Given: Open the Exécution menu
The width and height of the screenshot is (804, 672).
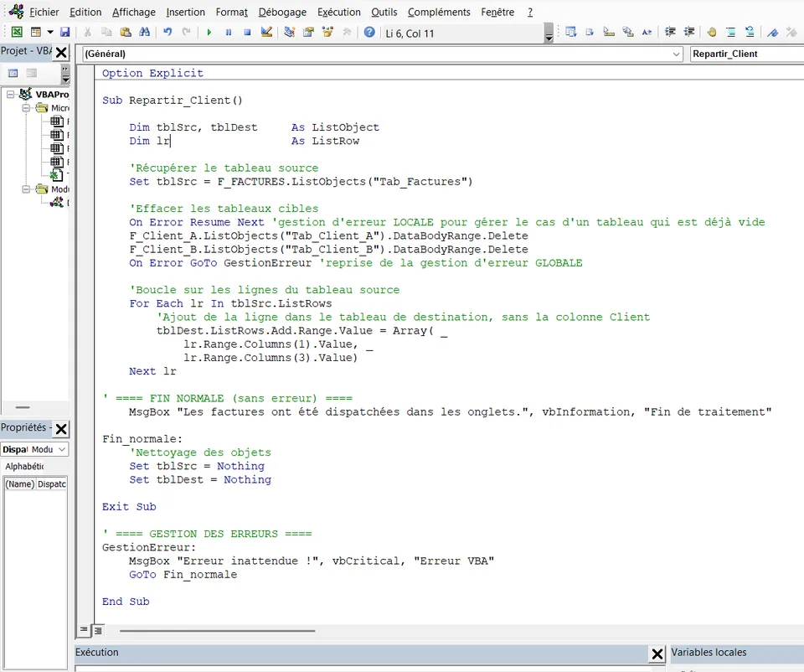Looking at the screenshot, I should [339, 12].
